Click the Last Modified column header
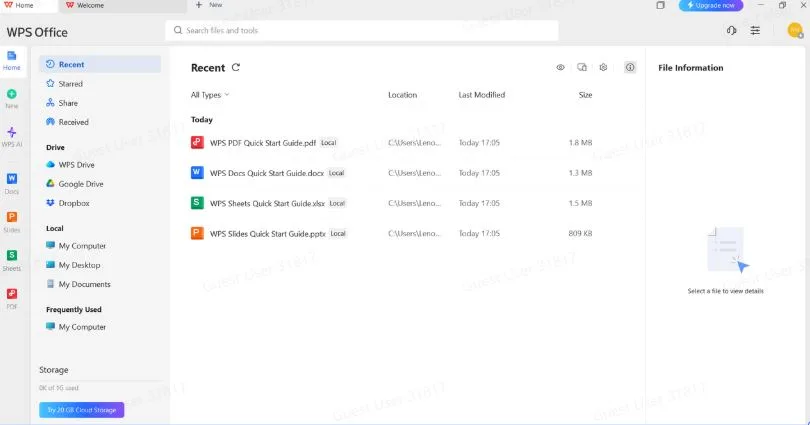Viewport: 810px width, 425px height. pos(481,95)
